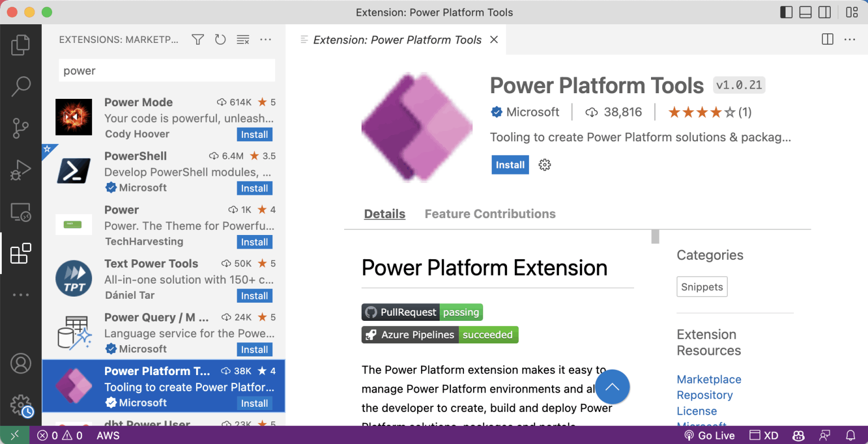Open manage gear next to Install button

pos(545,165)
